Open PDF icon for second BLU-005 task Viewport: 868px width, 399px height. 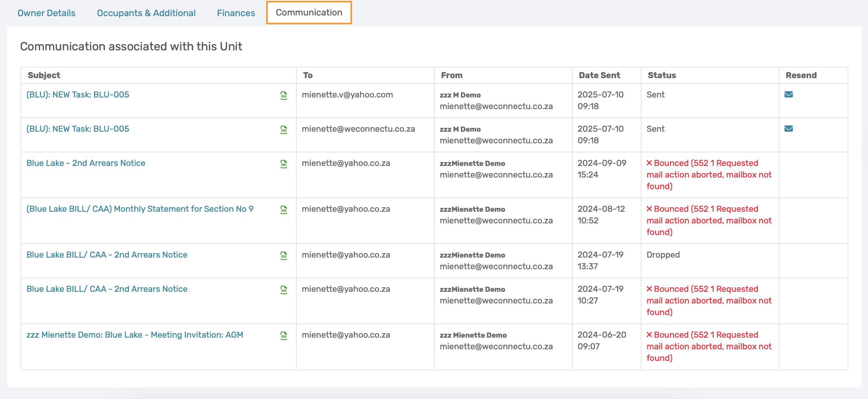point(284,130)
